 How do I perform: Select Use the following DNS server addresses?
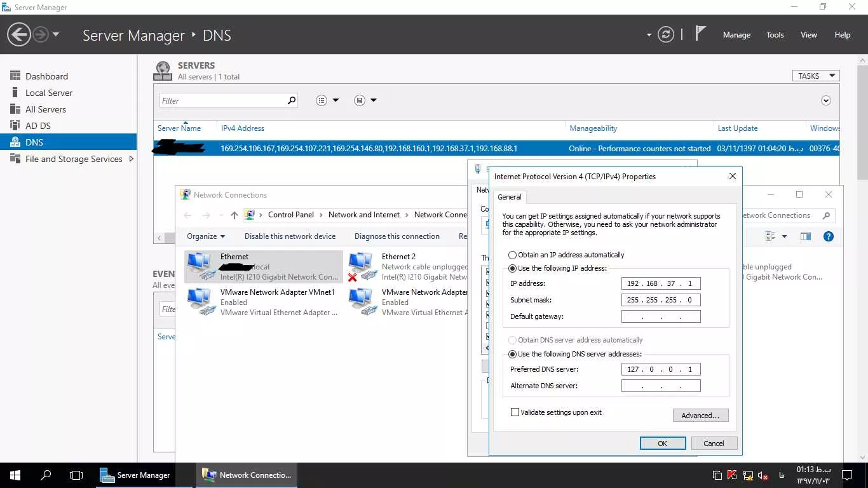(512, 354)
